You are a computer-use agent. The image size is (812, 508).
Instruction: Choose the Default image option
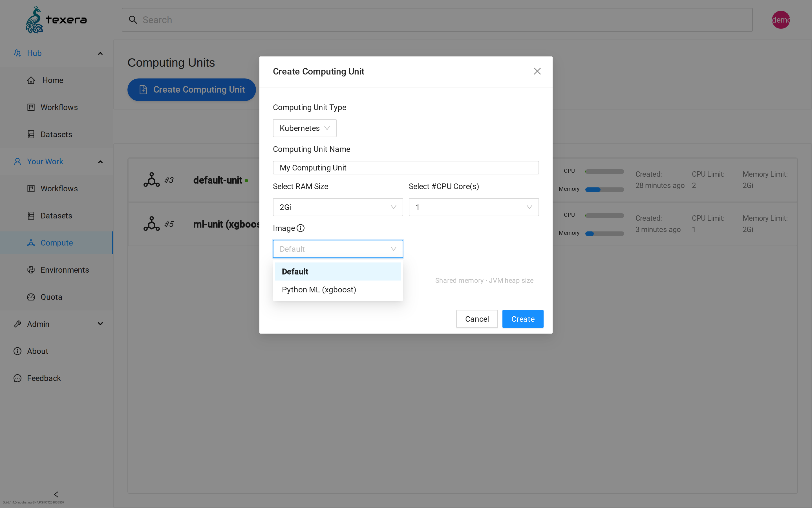pos(337,271)
